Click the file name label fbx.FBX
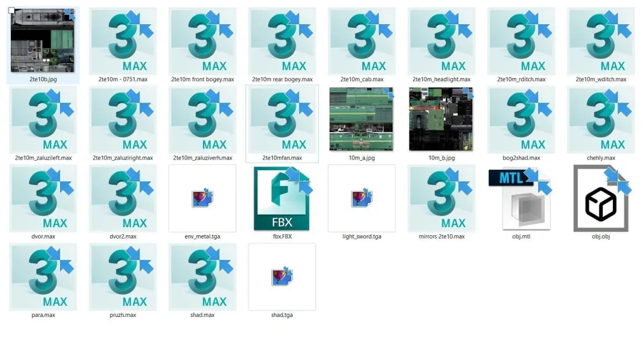 [x=282, y=236]
